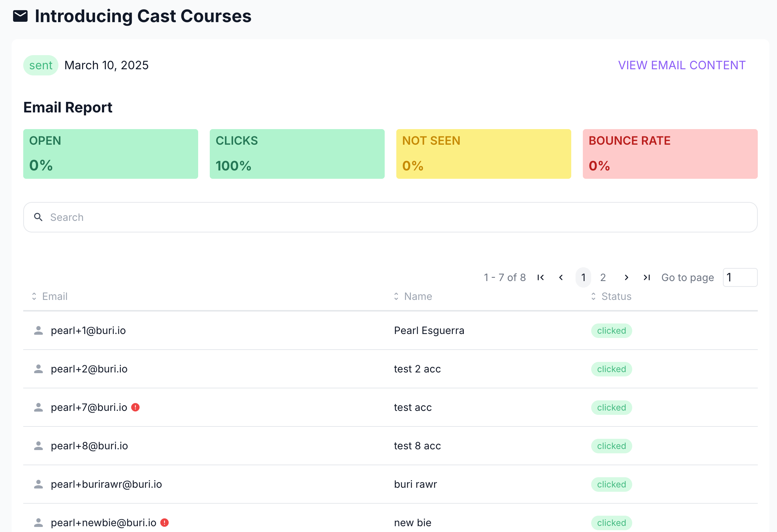
Task: Open VIEW EMAIL CONTENT link
Action: point(682,65)
